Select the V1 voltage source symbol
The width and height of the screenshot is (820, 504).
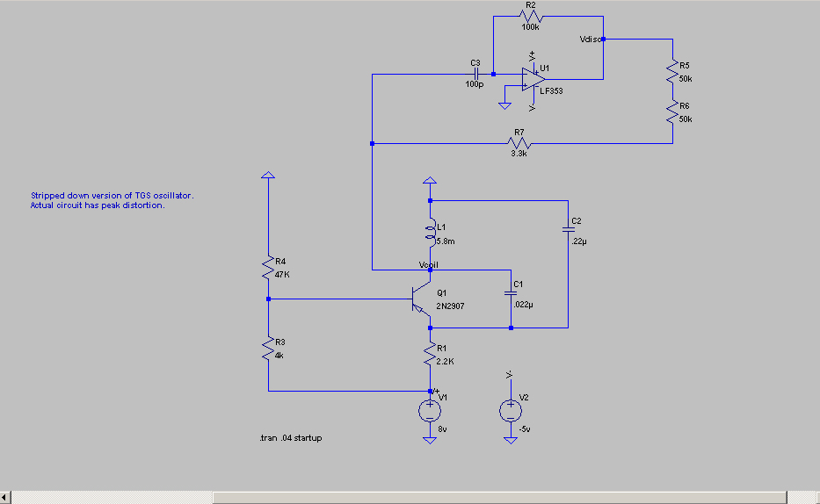(430, 411)
